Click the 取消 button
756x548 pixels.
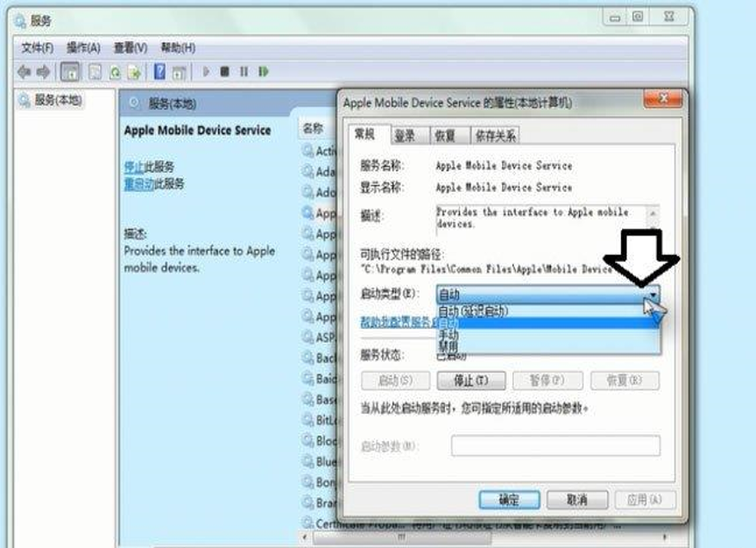577,500
